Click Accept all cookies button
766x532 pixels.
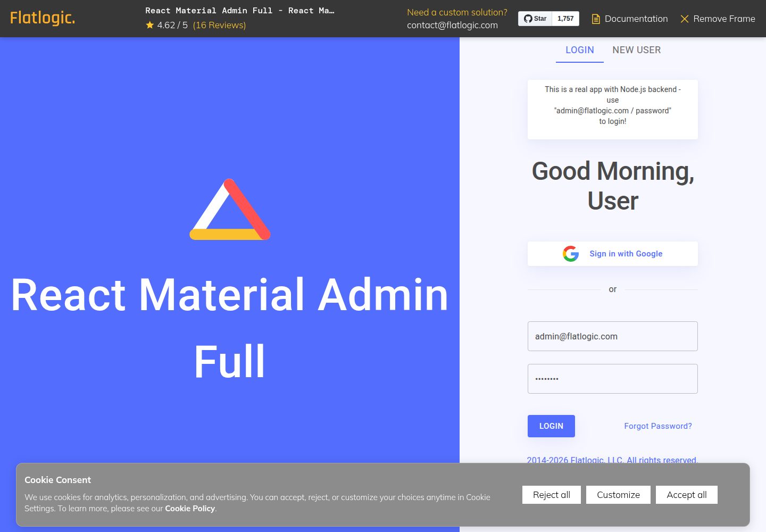[687, 495]
